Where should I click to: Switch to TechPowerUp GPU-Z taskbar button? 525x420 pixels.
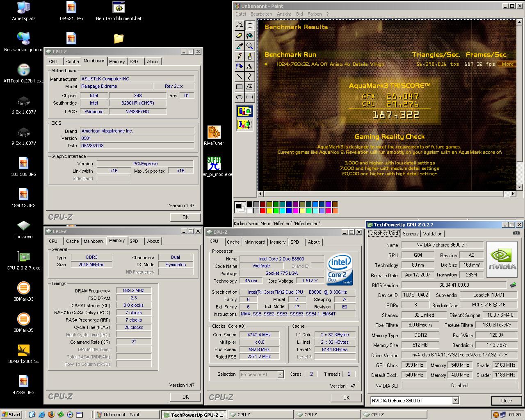click(193, 415)
